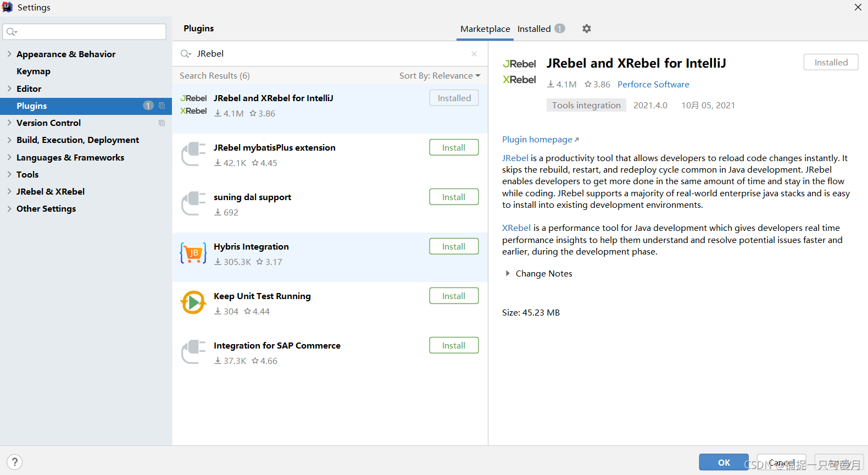Open the help question mark button
This screenshot has height=475, width=868.
point(15,462)
